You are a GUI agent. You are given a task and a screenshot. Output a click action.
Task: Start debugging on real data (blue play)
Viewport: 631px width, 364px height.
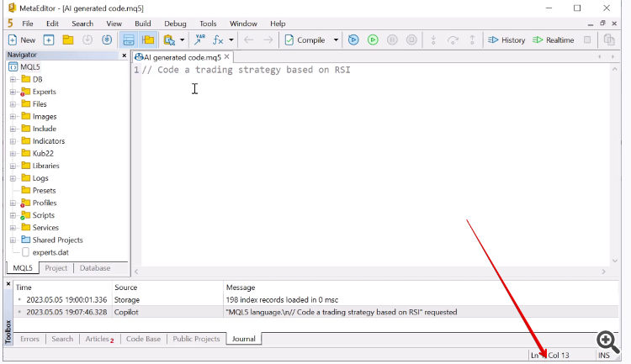point(353,40)
